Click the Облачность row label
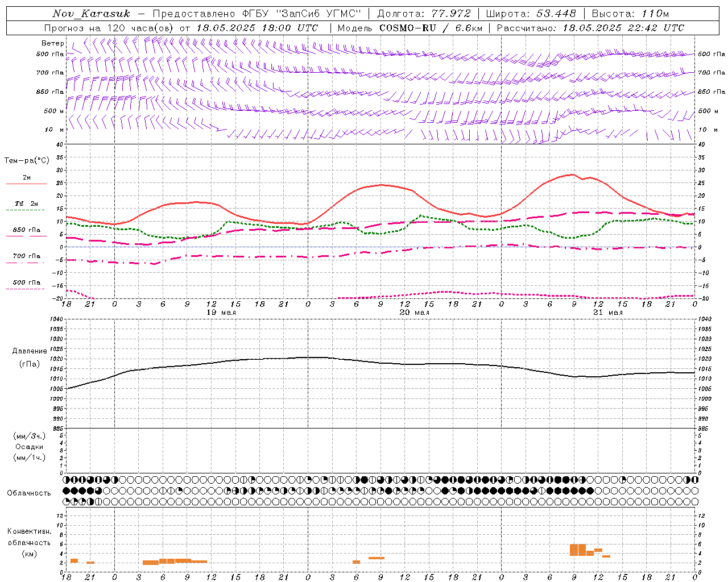 click(29, 493)
